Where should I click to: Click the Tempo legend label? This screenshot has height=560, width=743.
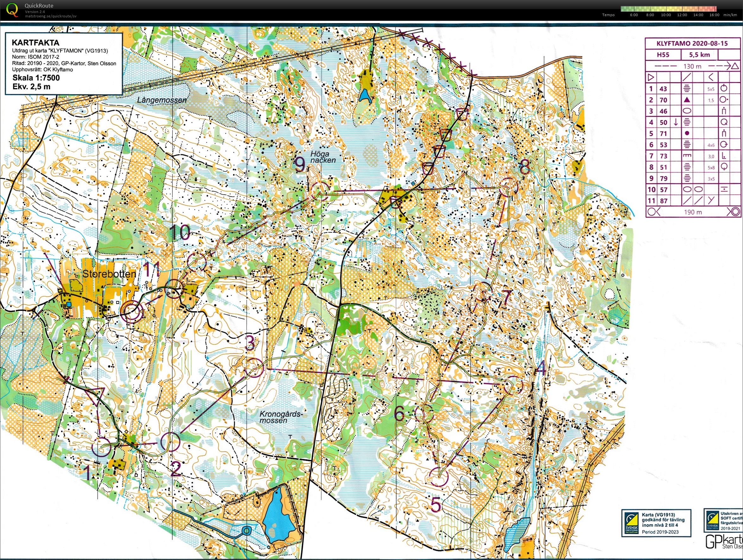608,15
